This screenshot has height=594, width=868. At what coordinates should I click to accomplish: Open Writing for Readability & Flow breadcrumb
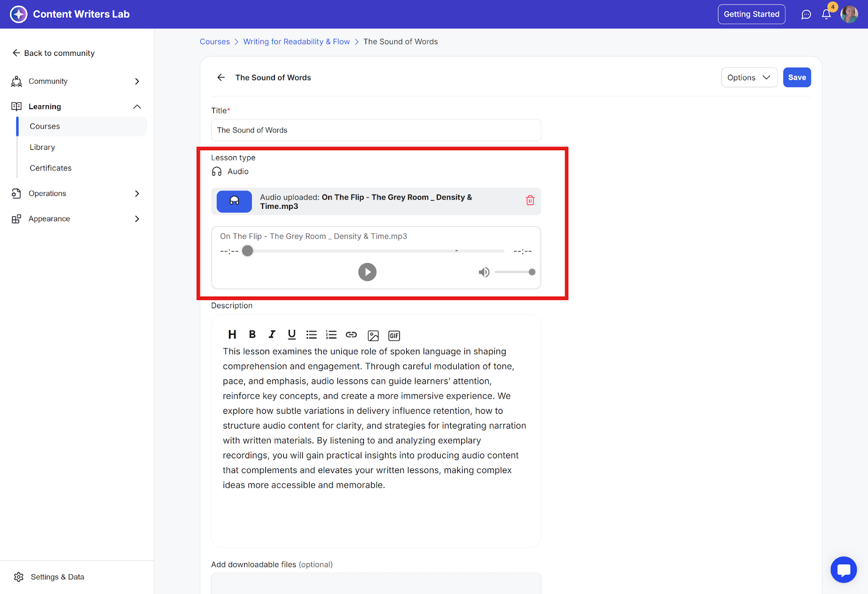[x=296, y=42]
